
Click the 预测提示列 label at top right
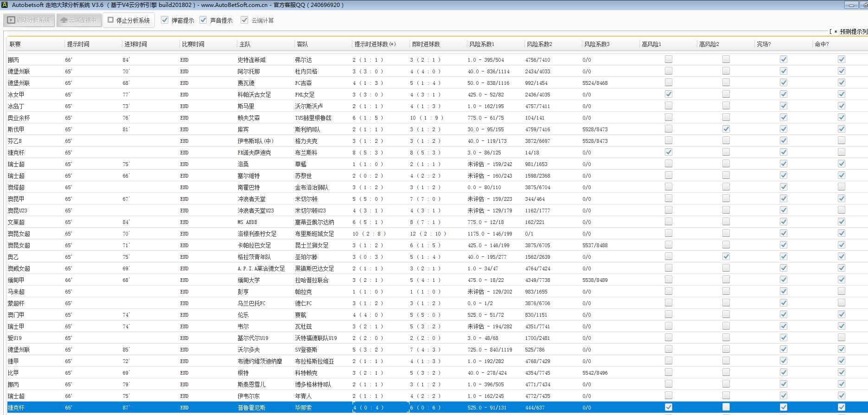pyautogui.click(x=852, y=32)
